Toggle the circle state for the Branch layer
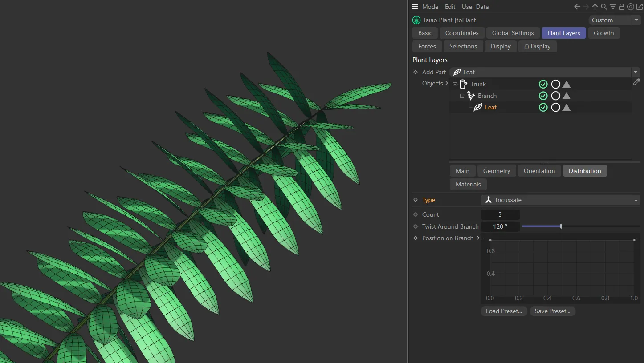Image resolution: width=644 pixels, height=363 pixels. pos(555,96)
